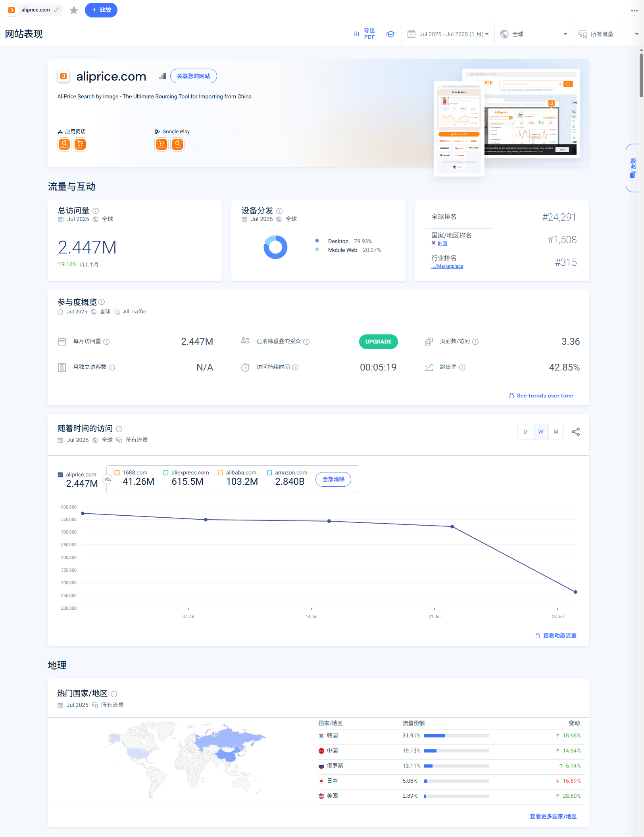The width and height of the screenshot is (644, 837).
Task: Click the info icon beside 页面数/访问
Action: coord(475,342)
